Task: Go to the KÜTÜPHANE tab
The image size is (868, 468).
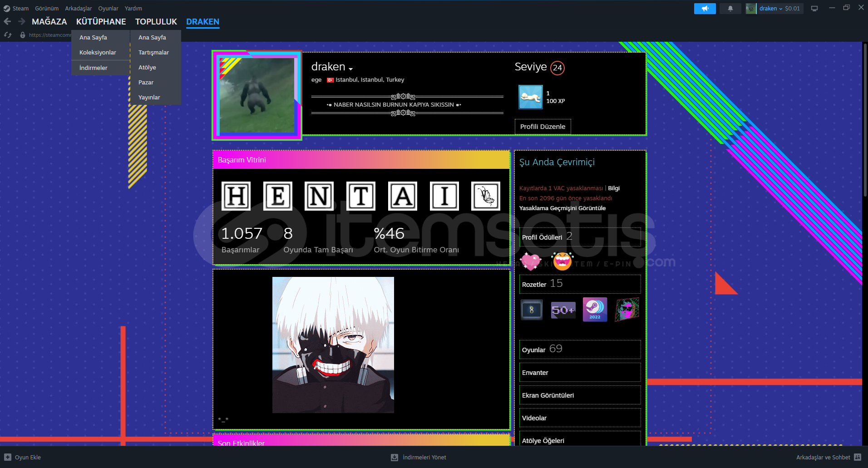Action: pyautogui.click(x=101, y=21)
